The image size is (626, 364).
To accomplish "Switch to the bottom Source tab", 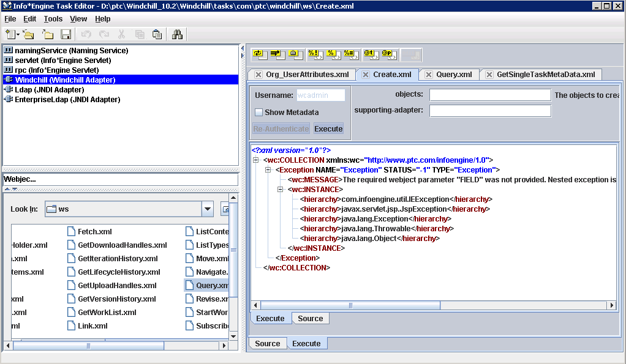I will point(268,343).
